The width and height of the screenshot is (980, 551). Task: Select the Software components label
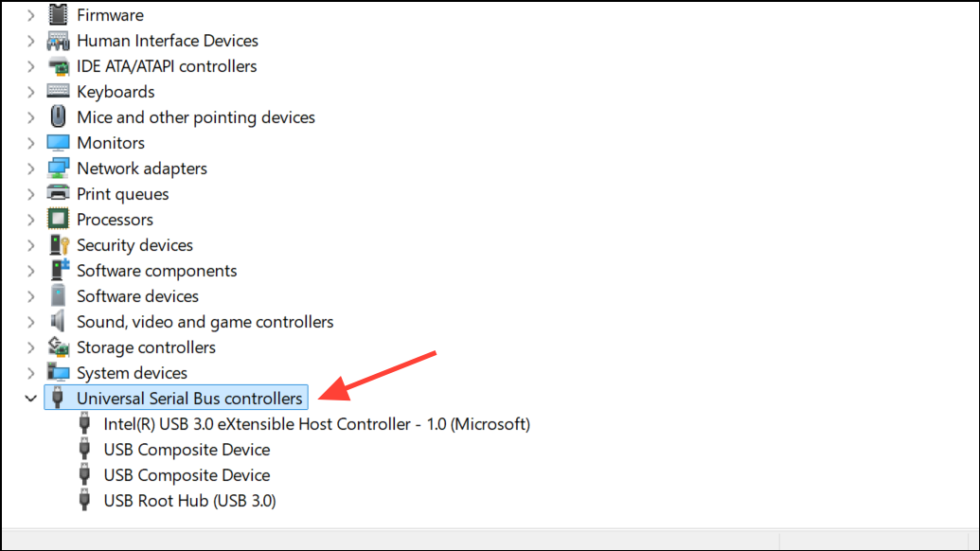click(x=156, y=271)
